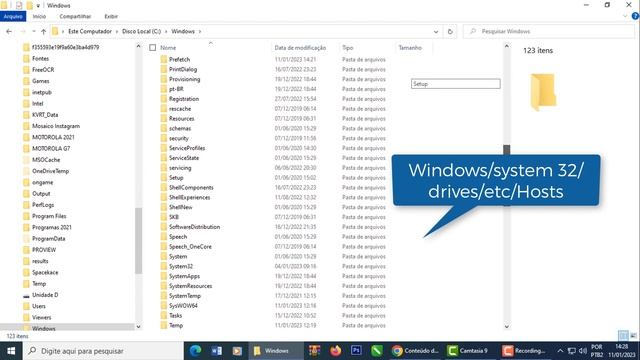The width and height of the screenshot is (640, 360).
Task: Open Windows Start menu
Action: 11,351
